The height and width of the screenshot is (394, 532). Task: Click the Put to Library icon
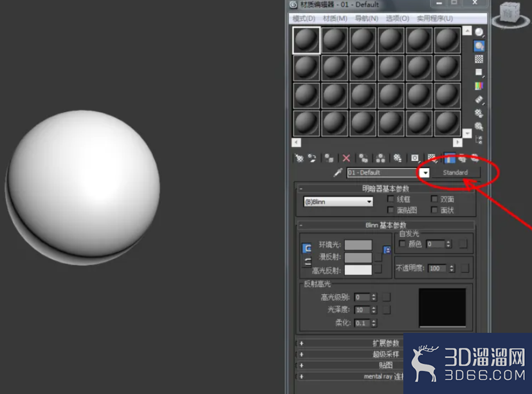click(398, 158)
